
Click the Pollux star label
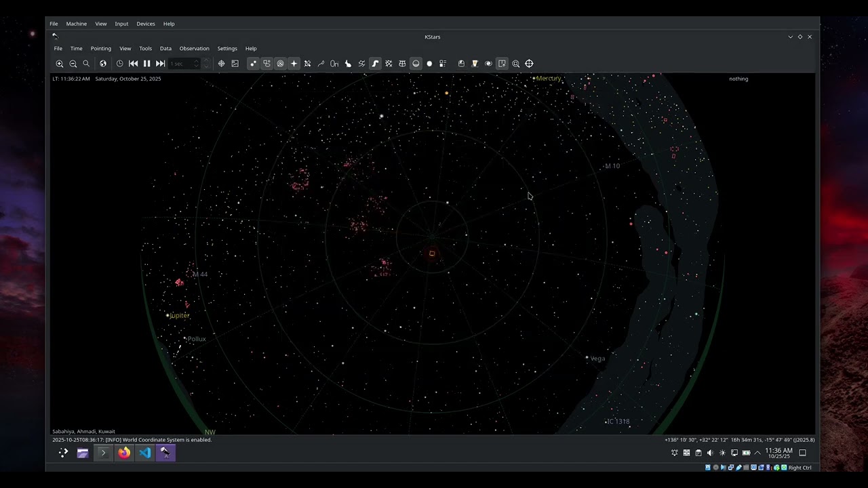197,339
